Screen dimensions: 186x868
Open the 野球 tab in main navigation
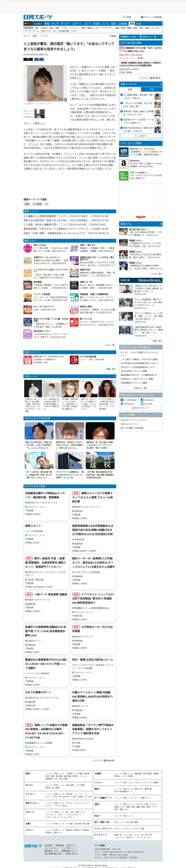click(47, 24)
